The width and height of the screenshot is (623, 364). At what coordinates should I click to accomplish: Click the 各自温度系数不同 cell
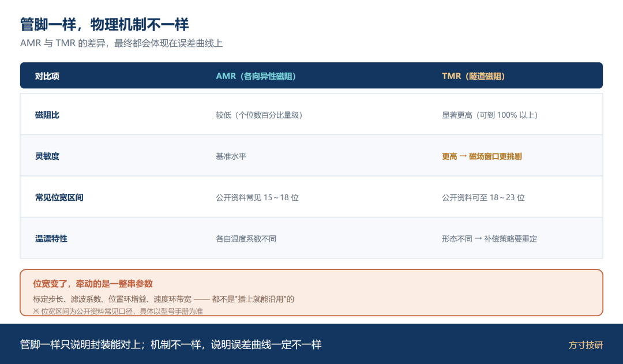coord(246,239)
